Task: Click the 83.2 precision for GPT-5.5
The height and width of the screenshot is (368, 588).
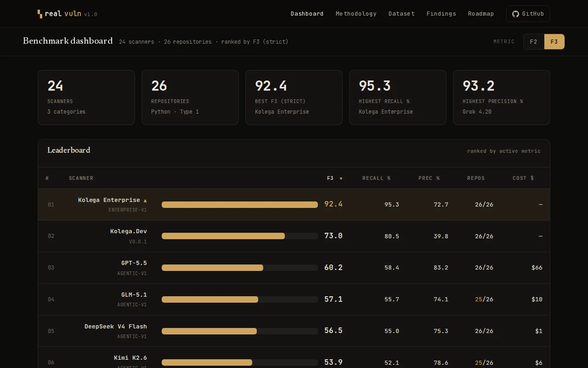Action: (441, 268)
